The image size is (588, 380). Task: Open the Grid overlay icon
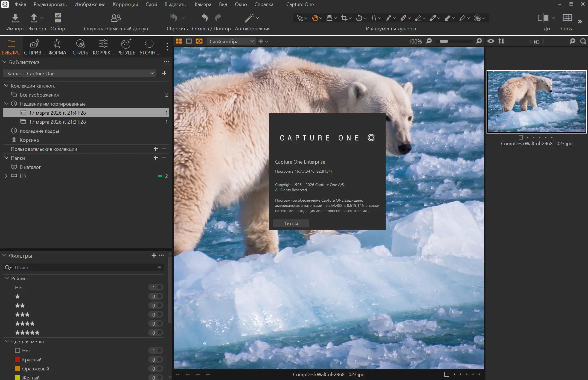click(x=567, y=18)
